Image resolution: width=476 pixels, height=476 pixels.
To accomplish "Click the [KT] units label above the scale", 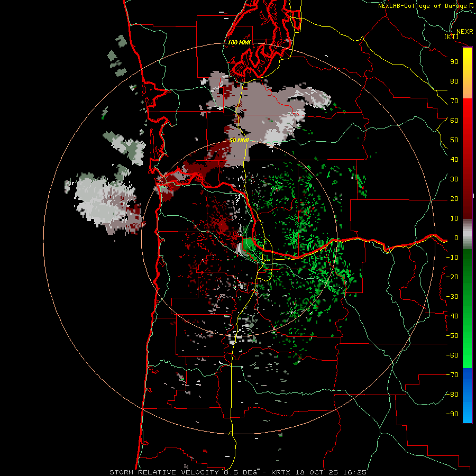I will [x=452, y=36].
